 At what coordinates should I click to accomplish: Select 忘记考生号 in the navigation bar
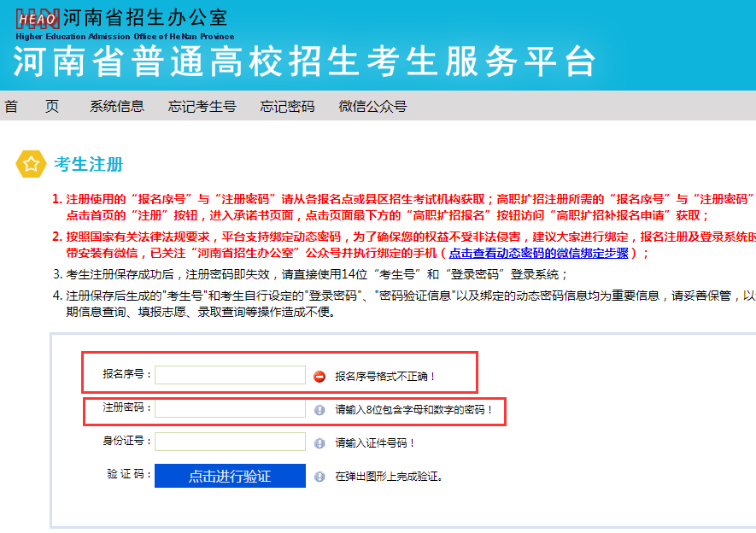click(x=202, y=106)
